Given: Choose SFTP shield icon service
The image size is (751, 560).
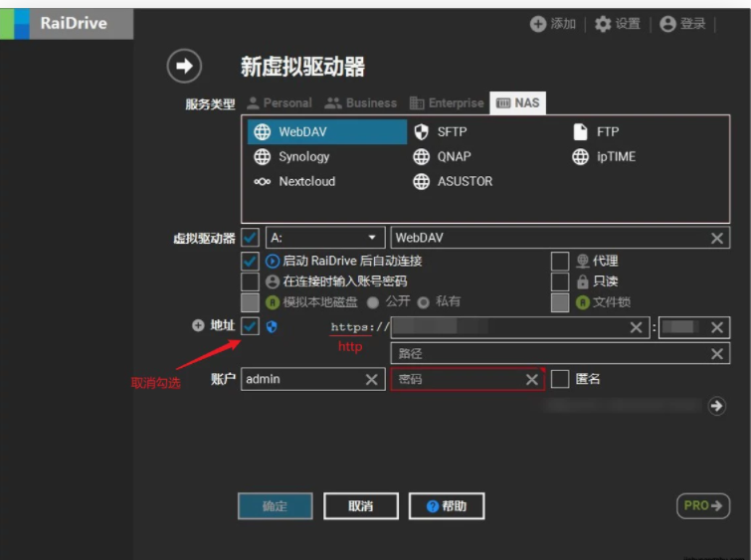Looking at the screenshot, I should pyautogui.click(x=421, y=131).
